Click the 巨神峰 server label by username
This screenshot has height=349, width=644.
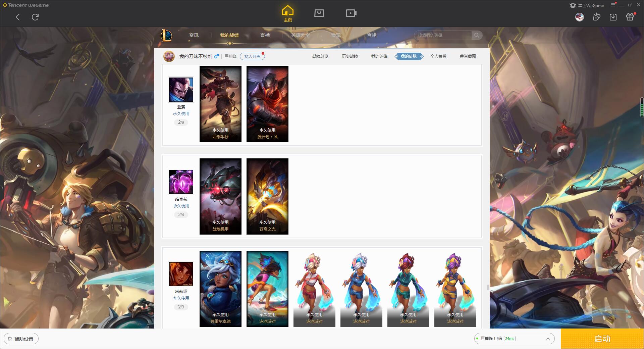coord(230,56)
